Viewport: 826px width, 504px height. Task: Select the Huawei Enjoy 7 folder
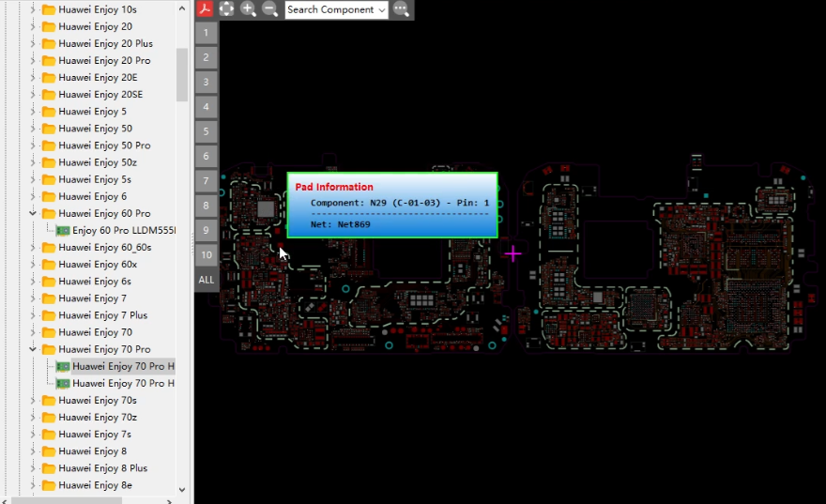pos(92,298)
